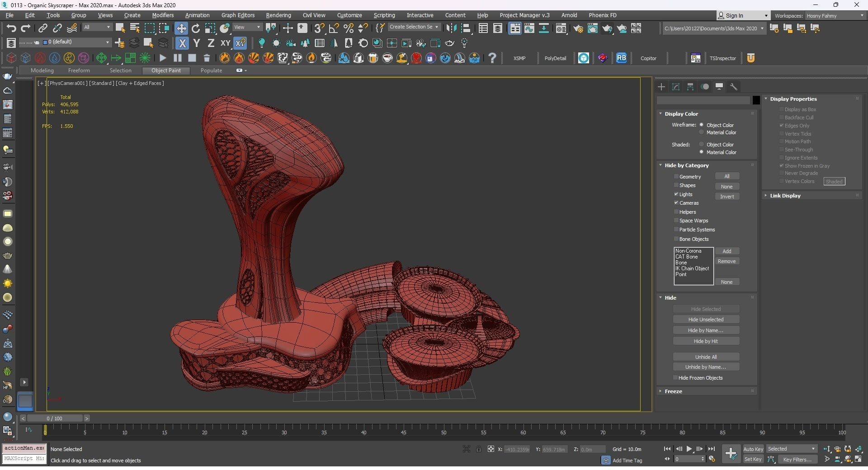Open the Render Setup teapot icon

[x=578, y=28]
